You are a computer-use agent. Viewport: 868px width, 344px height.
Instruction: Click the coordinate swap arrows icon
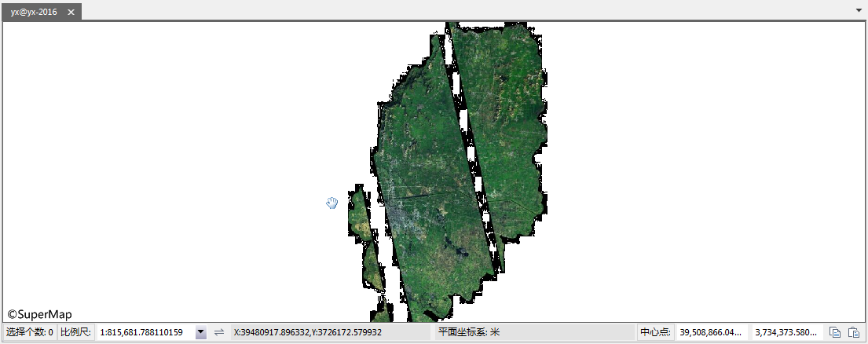tap(219, 332)
